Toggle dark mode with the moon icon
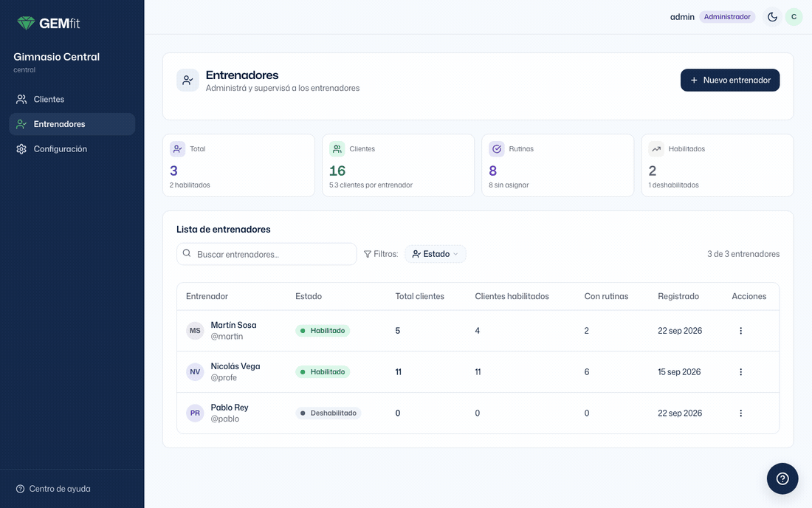This screenshot has height=508, width=812. 772,17
